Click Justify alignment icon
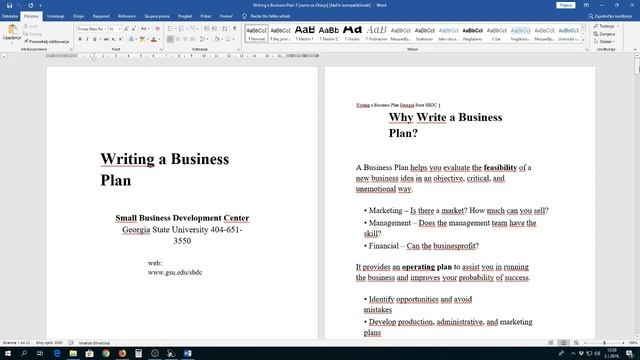This screenshot has height=360, width=640. (x=192, y=39)
